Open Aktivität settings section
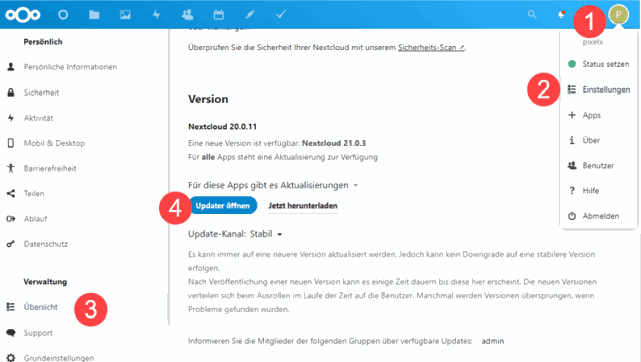Image resolution: width=641 pixels, height=362 pixels. [38, 118]
